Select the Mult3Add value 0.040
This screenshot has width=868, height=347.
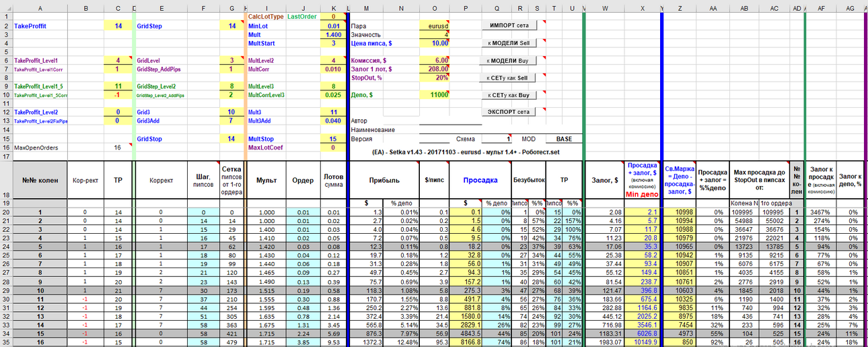[333, 121]
